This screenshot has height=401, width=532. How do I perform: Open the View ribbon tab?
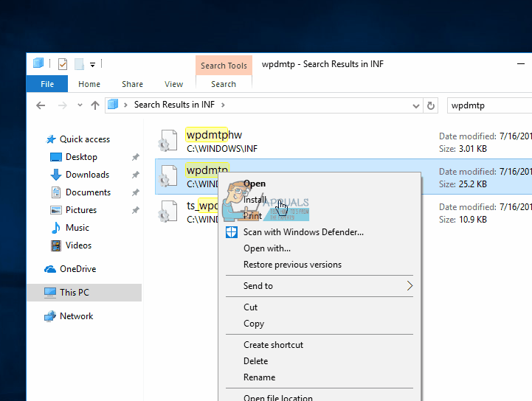[174, 84]
